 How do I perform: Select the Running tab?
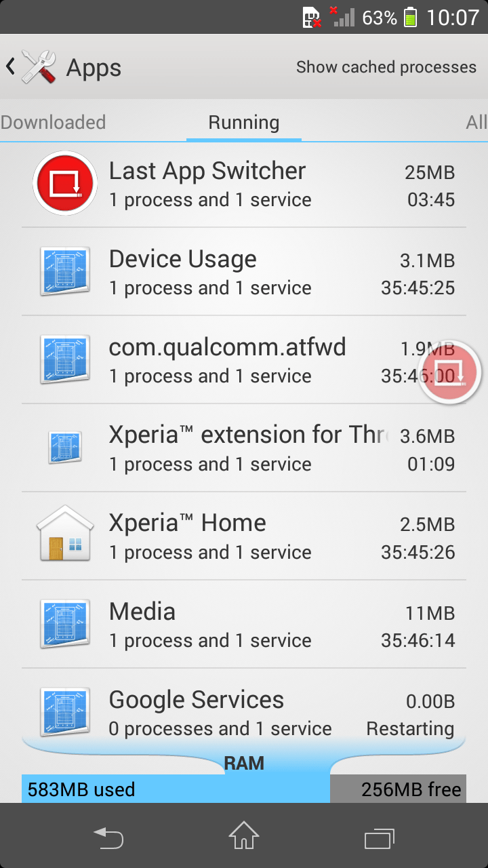pos(244,123)
